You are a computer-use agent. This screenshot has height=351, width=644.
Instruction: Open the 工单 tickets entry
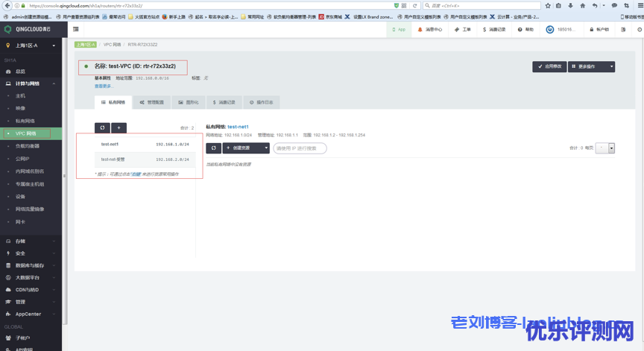tap(462, 30)
